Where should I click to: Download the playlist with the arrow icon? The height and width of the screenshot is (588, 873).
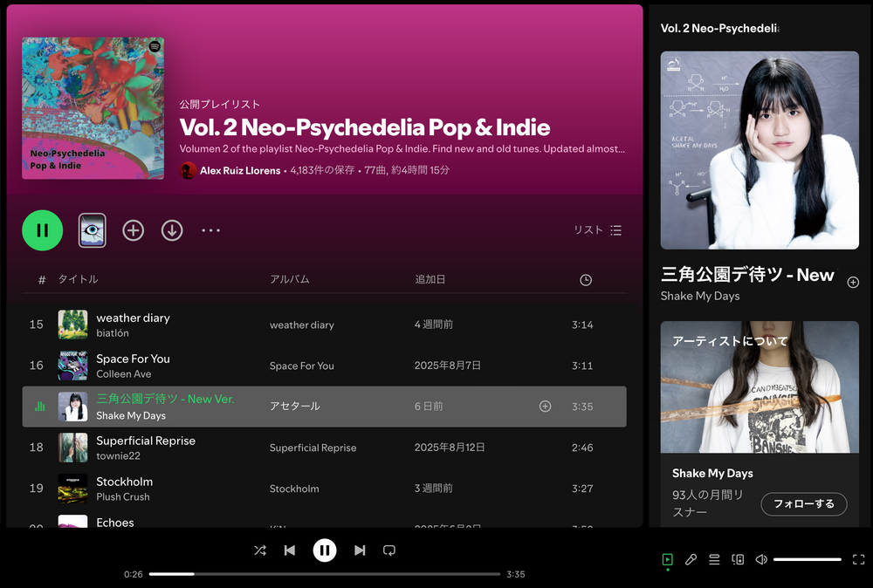coord(172,230)
